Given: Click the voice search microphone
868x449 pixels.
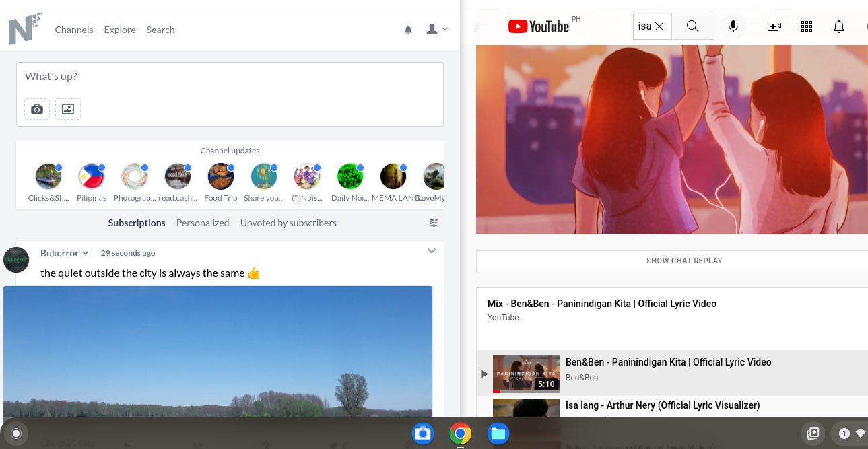Looking at the screenshot, I should click(x=733, y=26).
